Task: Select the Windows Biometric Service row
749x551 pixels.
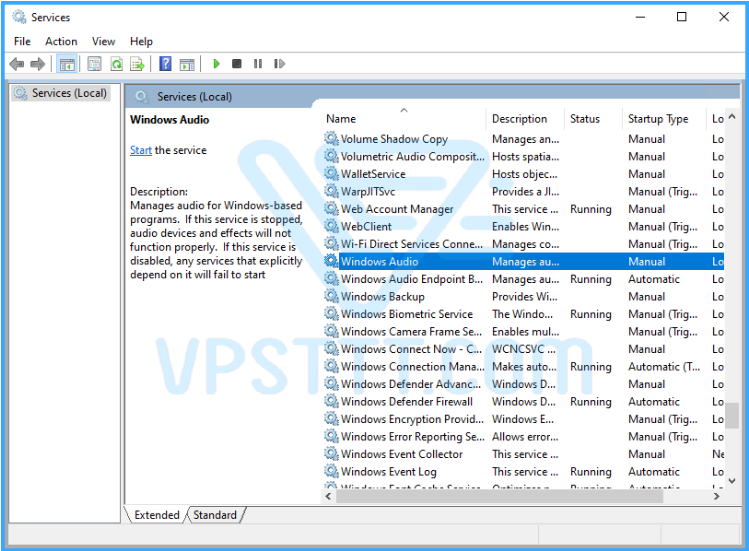Action: click(524, 314)
